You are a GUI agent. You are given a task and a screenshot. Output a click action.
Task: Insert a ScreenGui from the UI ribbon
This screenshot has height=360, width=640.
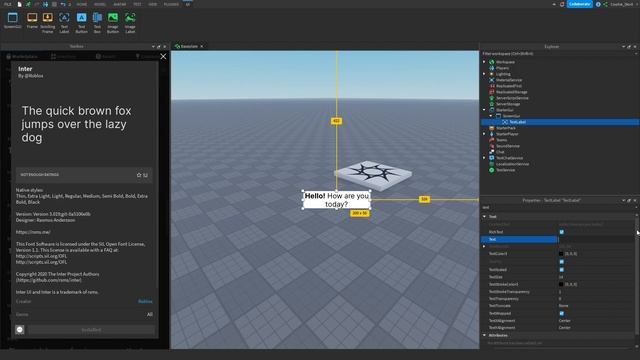[13, 20]
